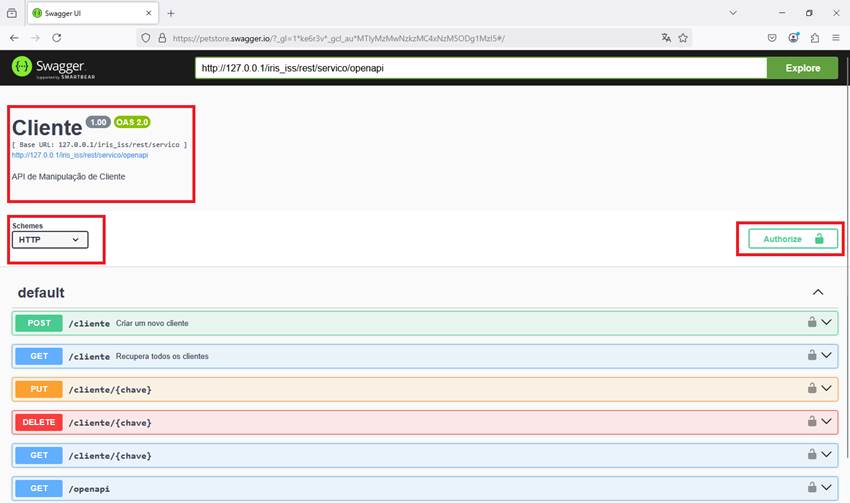The width and height of the screenshot is (850, 503).
Task: Open the Firefox hamburger menu
Action: (x=835, y=37)
